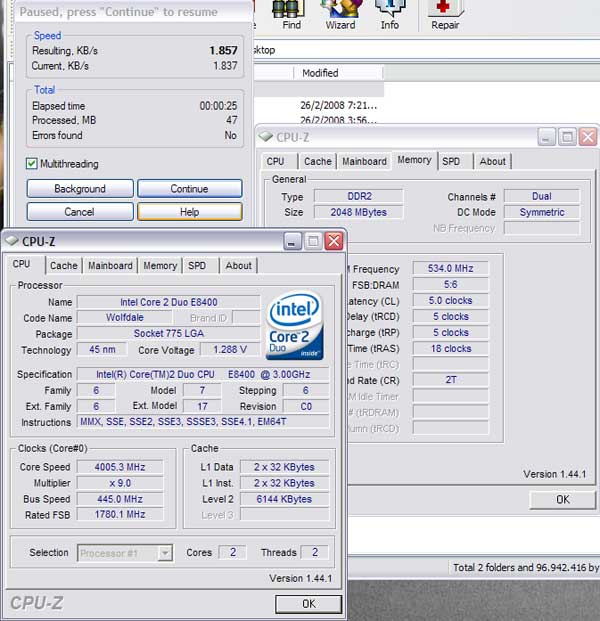Screen dimensions: 600x621
Task: Click the Bus Speed value 445.0 MHz
Action: pyautogui.click(x=120, y=499)
